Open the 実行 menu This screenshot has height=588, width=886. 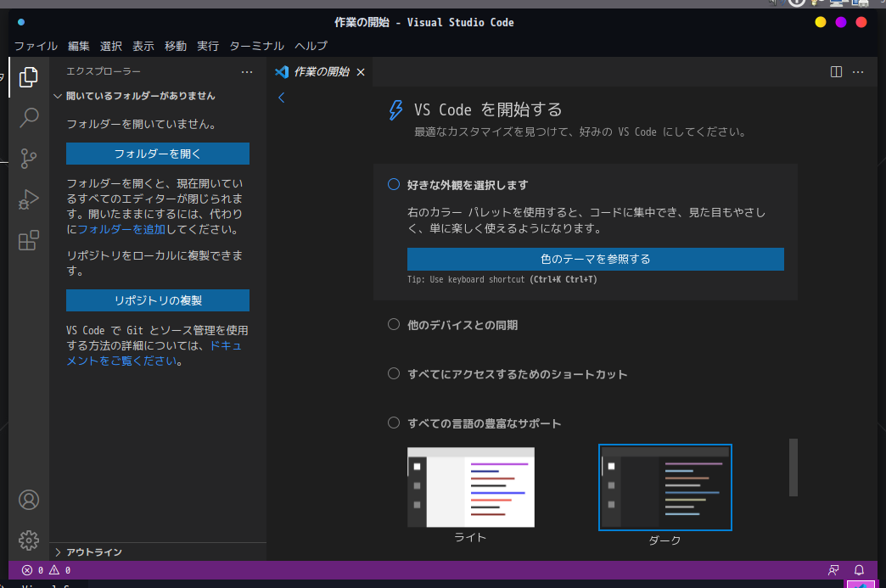pos(207,46)
